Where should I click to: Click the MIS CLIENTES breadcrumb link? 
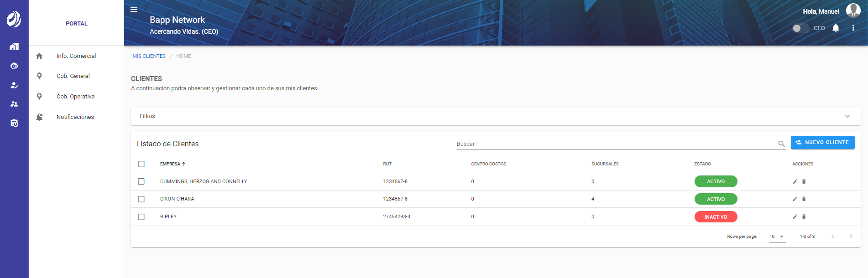pyautogui.click(x=149, y=57)
